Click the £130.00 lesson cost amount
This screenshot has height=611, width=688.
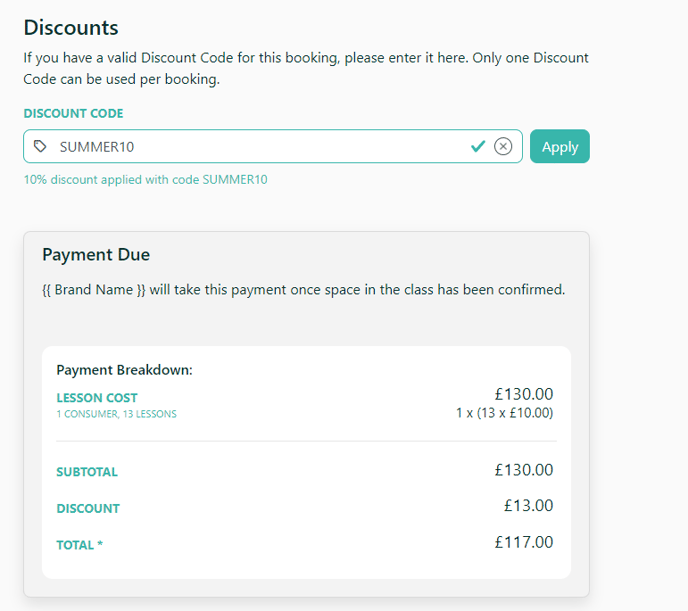[x=524, y=394]
